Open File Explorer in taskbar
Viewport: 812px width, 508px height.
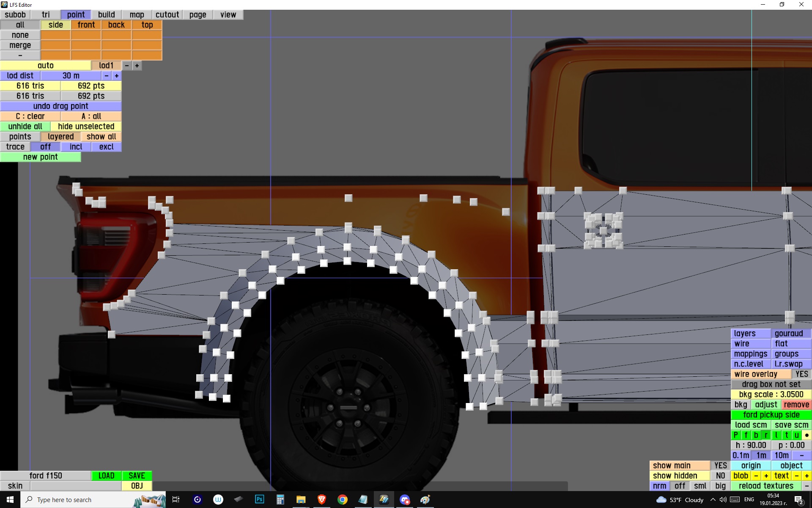[301, 500]
